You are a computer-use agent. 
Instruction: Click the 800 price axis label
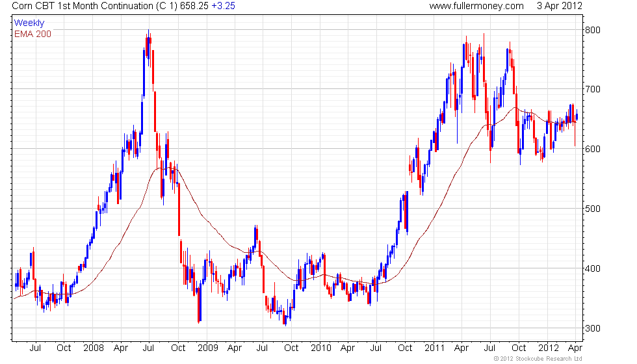tap(592, 30)
